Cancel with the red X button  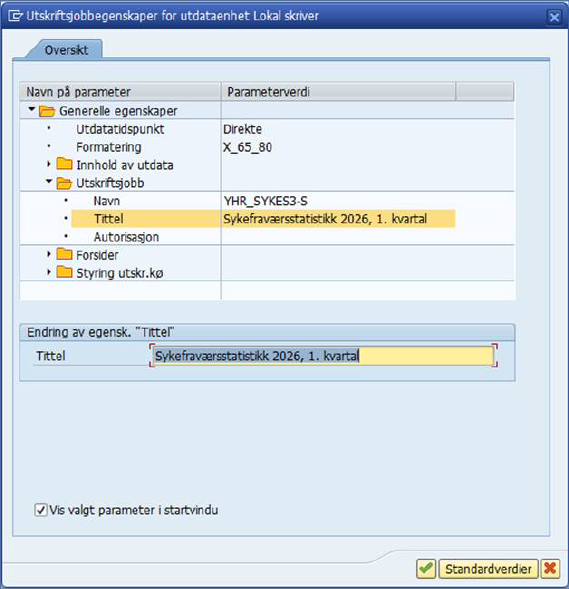(550, 568)
